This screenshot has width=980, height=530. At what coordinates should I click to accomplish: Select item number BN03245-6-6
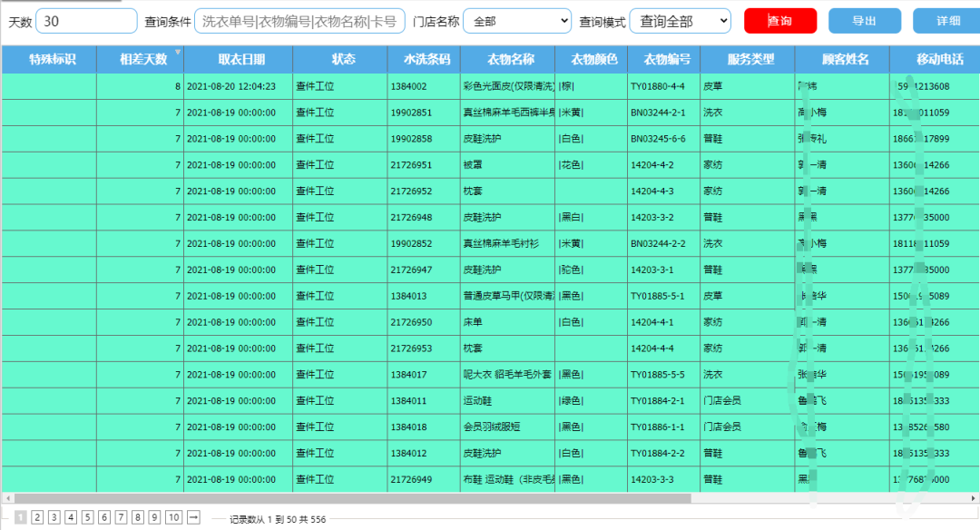tap(663, 139)
